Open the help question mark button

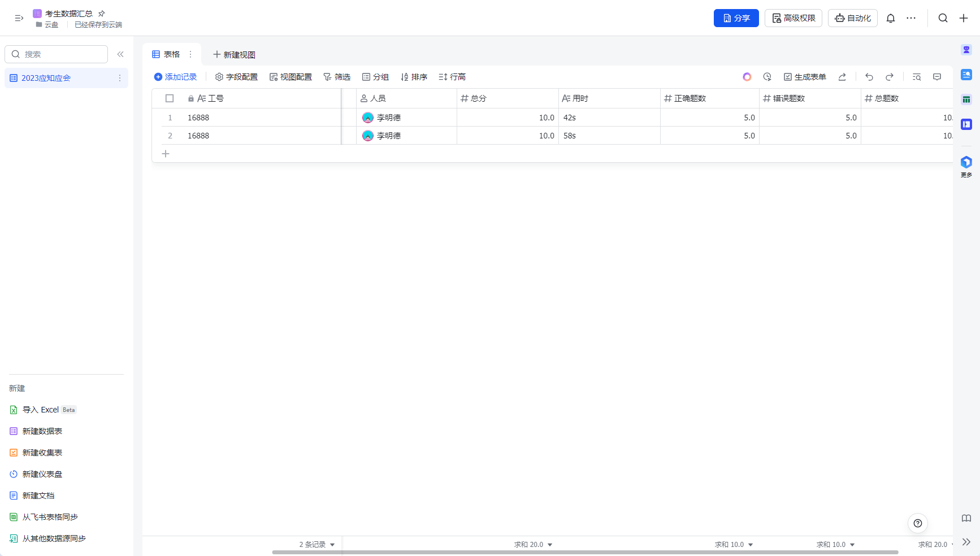(x=918, y=523)
